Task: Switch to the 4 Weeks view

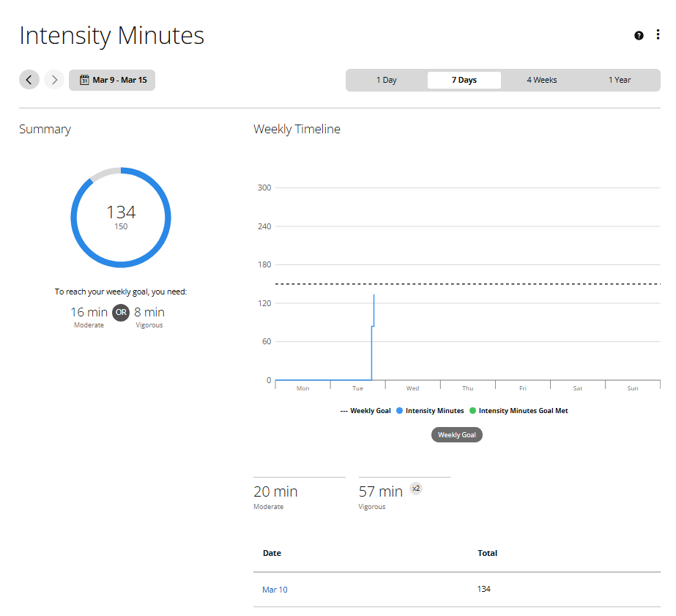Action: coord(542,80)
